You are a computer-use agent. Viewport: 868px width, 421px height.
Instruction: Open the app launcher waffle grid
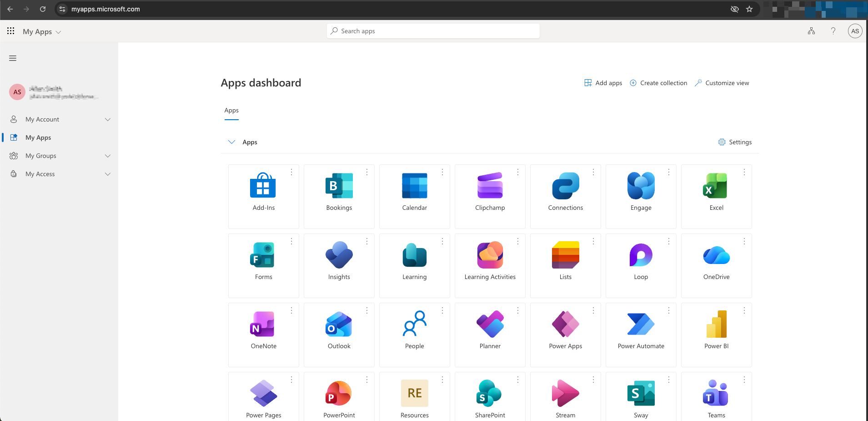[10, 31]
